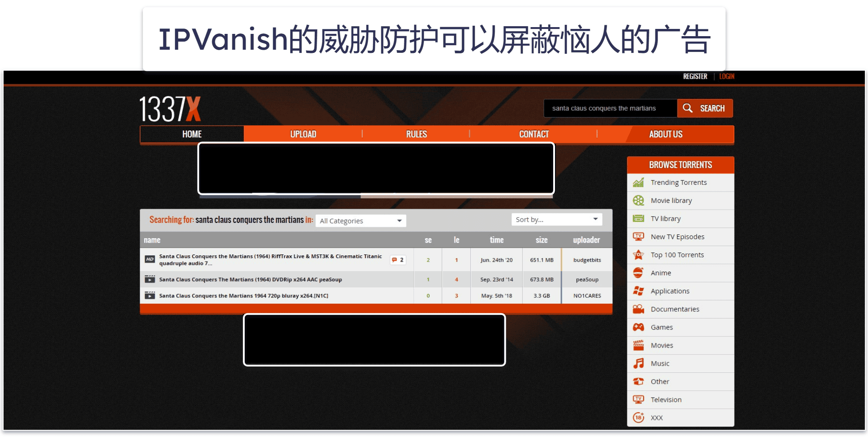Open New TV Episodes link
Viewport: 868px width, 437px height.
tap(677, 237)
